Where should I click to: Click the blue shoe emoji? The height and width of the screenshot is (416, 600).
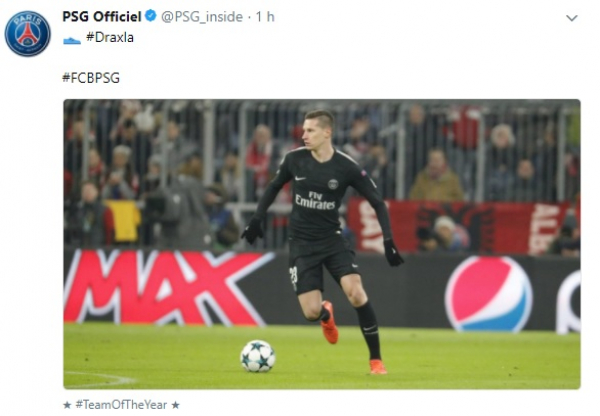point(72,40)
